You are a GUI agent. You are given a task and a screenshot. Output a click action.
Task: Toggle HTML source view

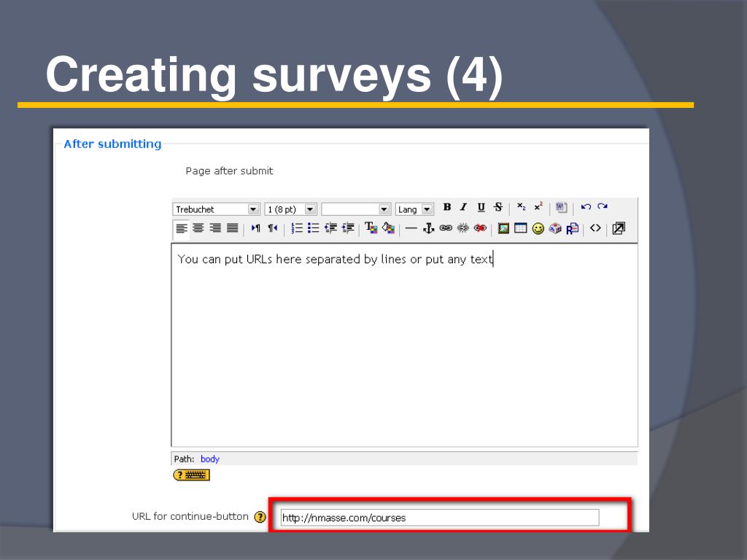[x=595, y=228]
